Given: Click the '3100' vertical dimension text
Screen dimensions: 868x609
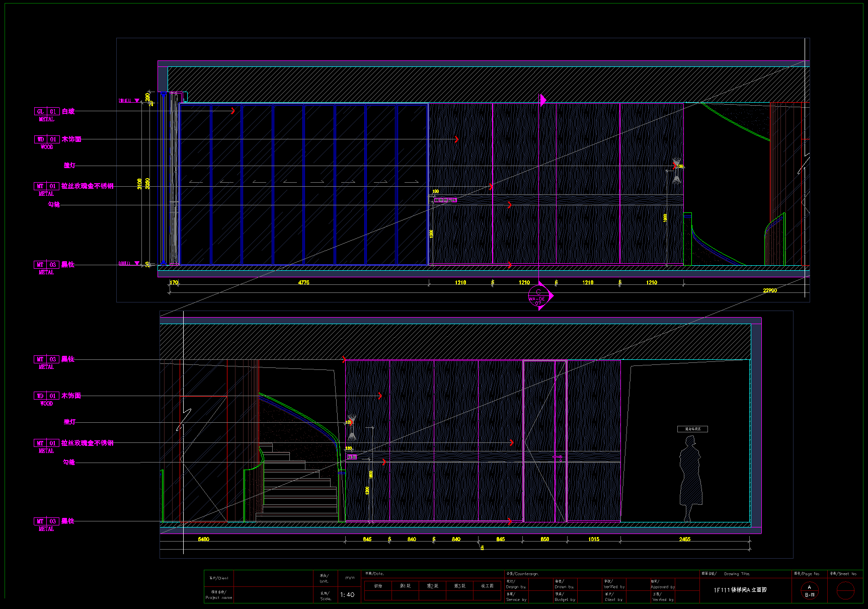Looking at the screenshot, I should pos(139,184).
